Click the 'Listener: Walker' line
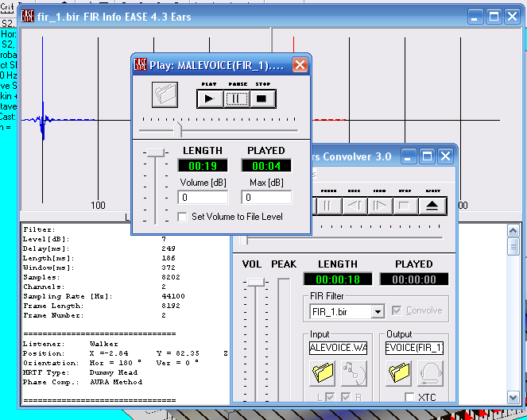Viewport: 527px width, 420px height. point(71,344)
